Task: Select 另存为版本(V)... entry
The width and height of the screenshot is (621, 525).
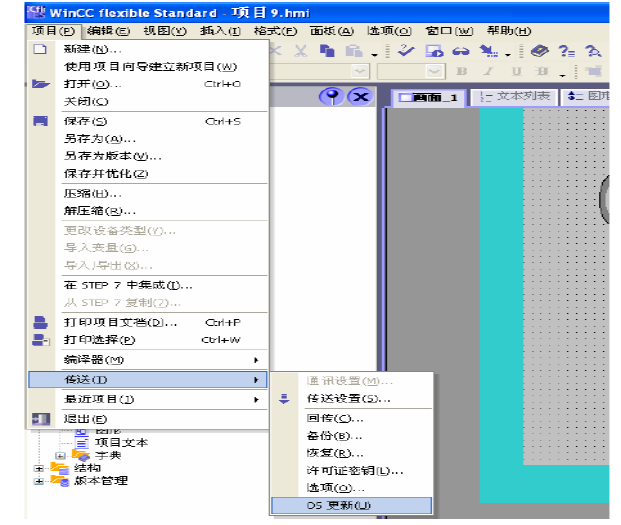Action: (149, 156)
